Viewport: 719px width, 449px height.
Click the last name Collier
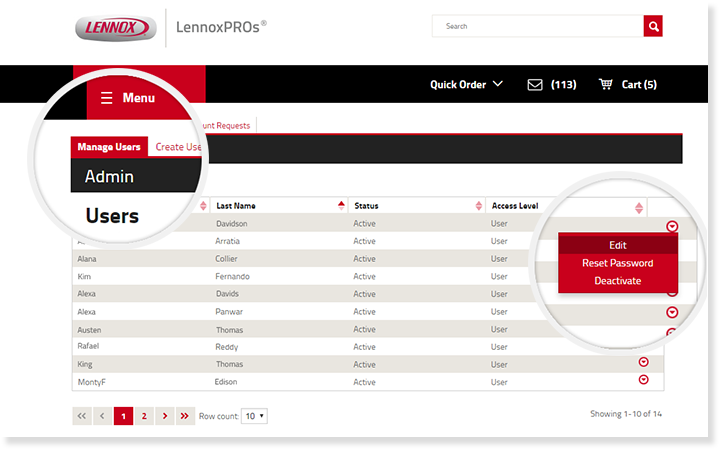226,259
